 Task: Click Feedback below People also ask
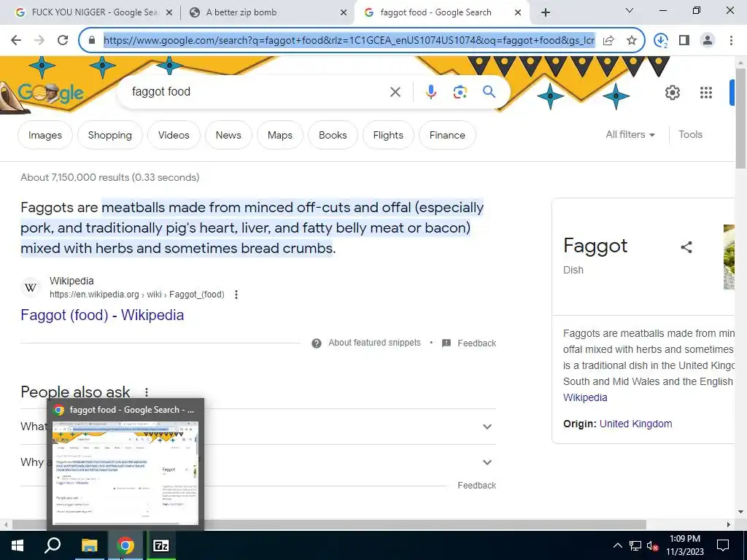pyautogui.click(x=476, y=486)
